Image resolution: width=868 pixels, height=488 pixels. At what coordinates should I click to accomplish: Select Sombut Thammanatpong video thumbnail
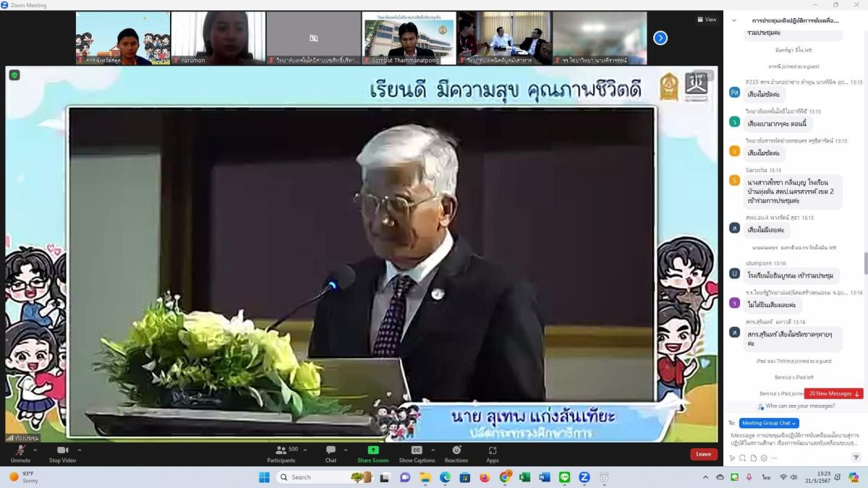(x=409, y=38)
